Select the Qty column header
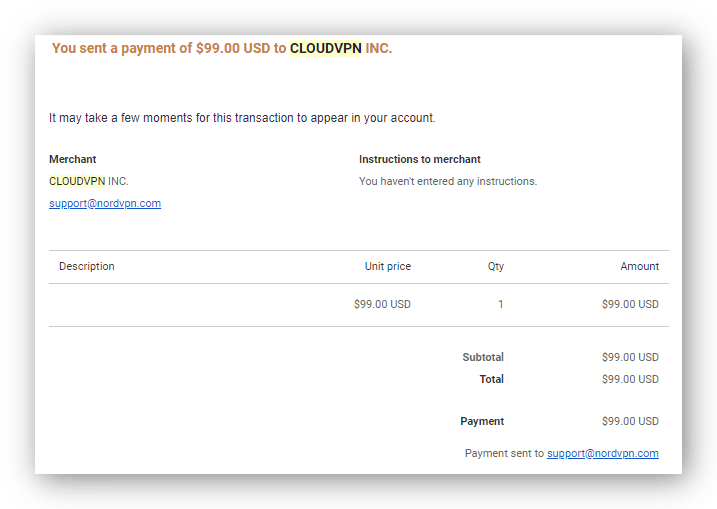The image size is (717, 509). pos(496,266)
